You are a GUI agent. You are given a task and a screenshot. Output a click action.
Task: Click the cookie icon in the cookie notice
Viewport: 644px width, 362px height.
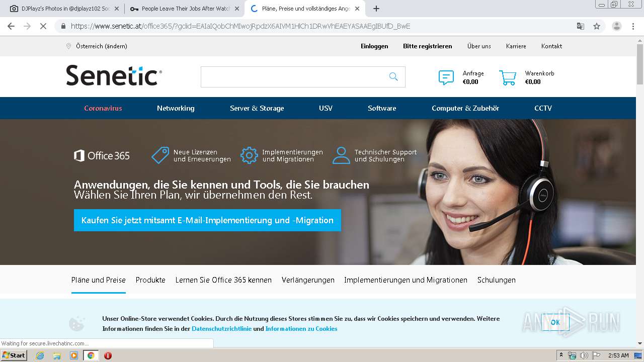click(x=76, y=323)
